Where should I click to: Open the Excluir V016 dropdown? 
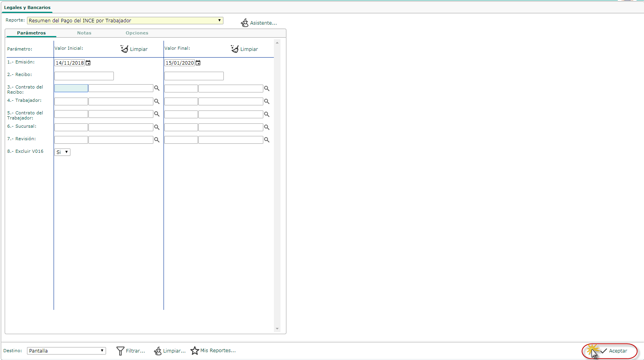pos(63,152)
